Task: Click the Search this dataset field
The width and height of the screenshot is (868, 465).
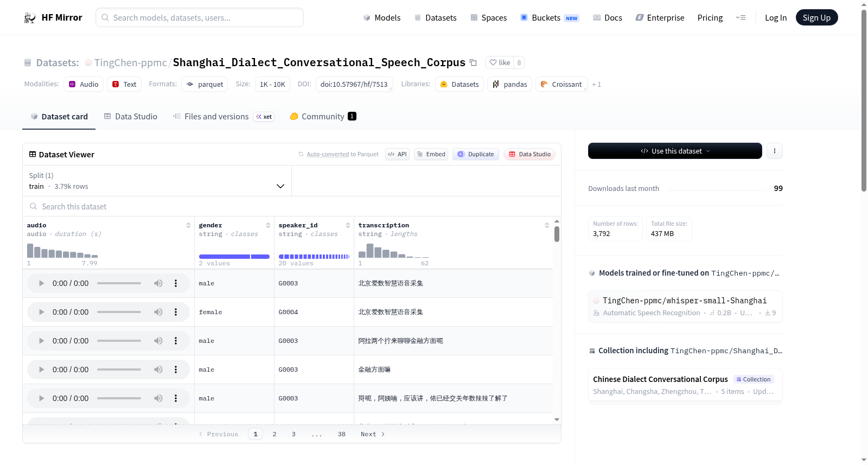Action: (x=292, y=207)
